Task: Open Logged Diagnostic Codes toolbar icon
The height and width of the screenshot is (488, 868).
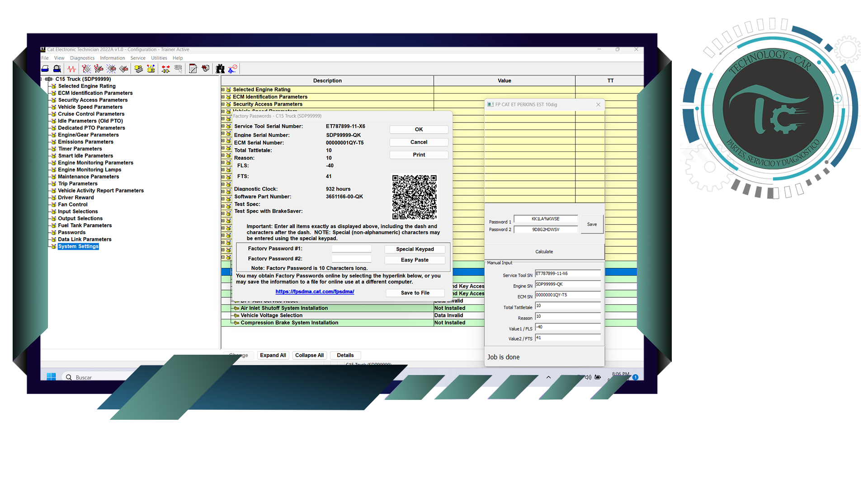Action: (99, 69)
